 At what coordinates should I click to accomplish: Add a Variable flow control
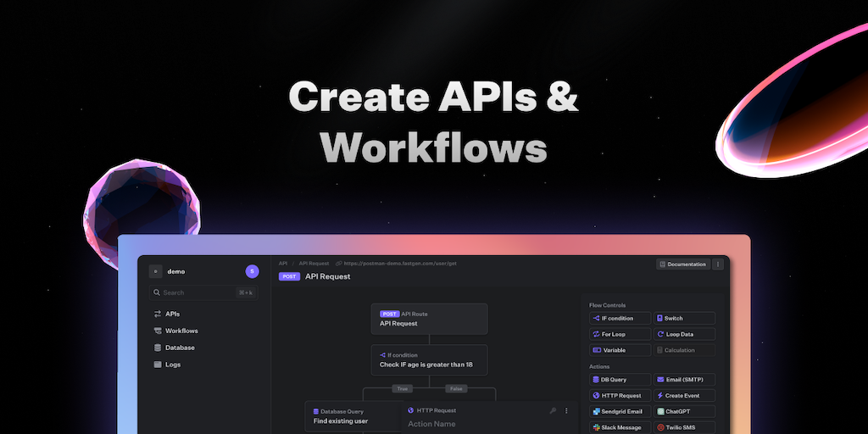pyautogui.click(x=620, y=350)
